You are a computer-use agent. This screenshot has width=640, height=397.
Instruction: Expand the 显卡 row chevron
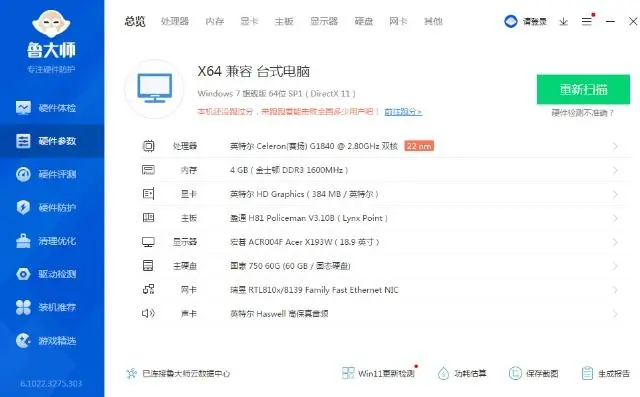pos(615,194)
